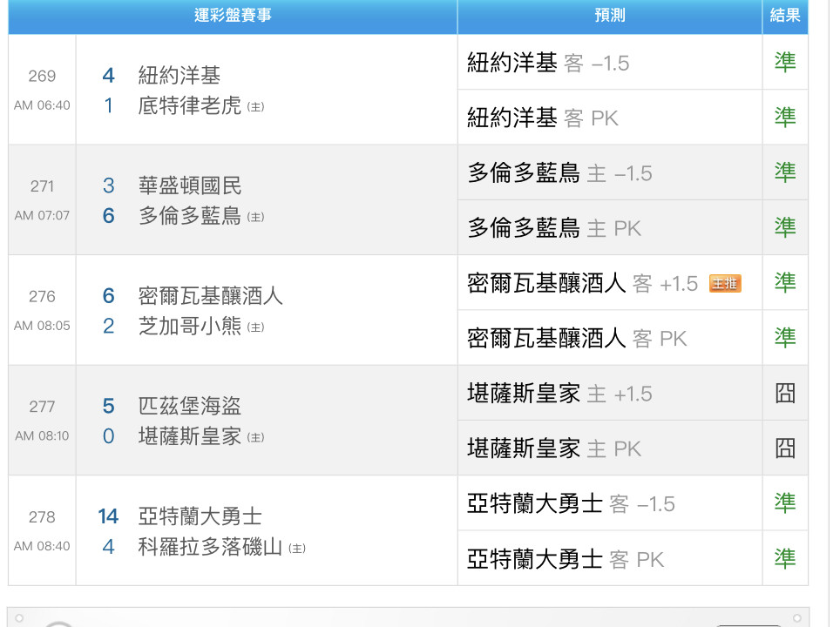Image resolution: width=840 pixels, height=627 pixels.
Task: Click 準 result for 密爾瓦基釀酒人 +1.5
Action: tap(785, 283)
